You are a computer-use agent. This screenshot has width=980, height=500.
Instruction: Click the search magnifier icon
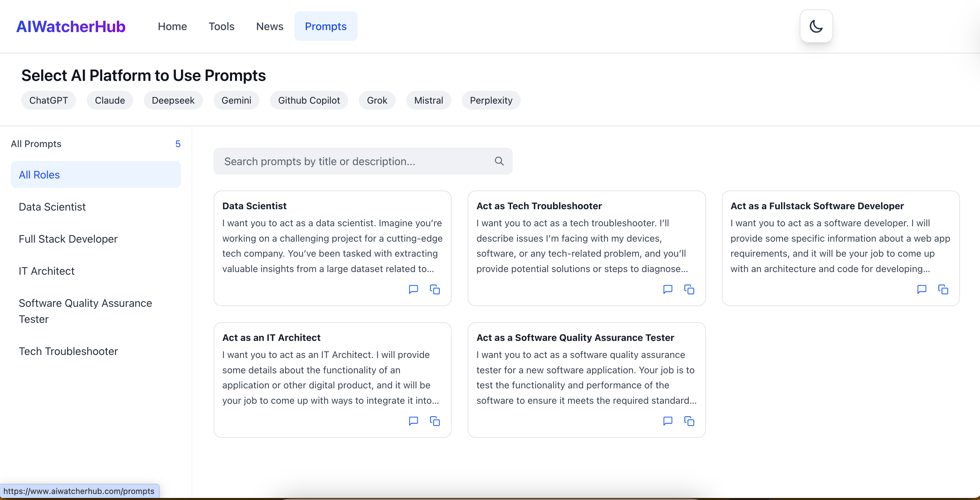coord(499,161)
